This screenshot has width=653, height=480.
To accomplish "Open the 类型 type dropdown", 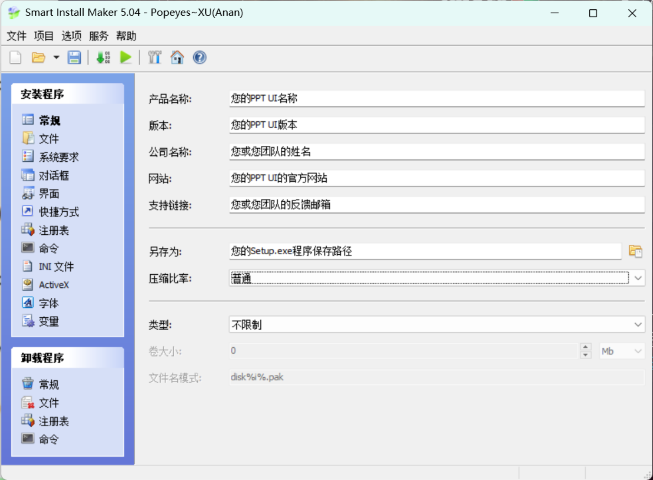I will coord(638,325).
